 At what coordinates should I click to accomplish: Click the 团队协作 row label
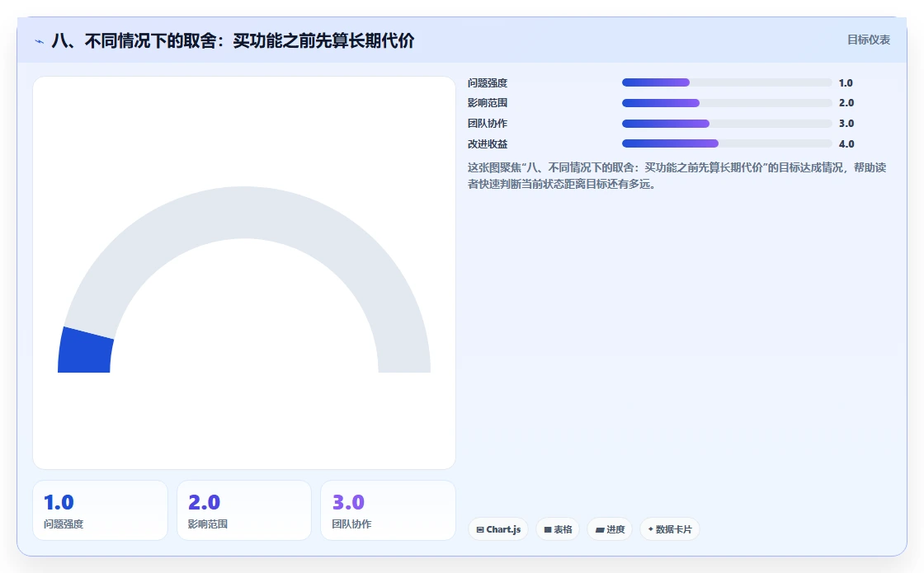[488, 124]
